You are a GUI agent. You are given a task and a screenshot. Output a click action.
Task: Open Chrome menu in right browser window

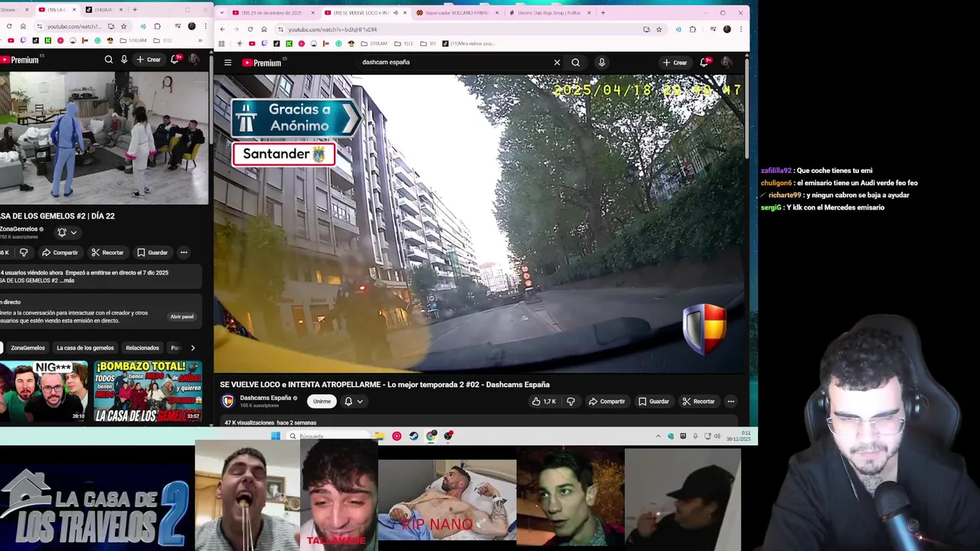tap(740, 29)
